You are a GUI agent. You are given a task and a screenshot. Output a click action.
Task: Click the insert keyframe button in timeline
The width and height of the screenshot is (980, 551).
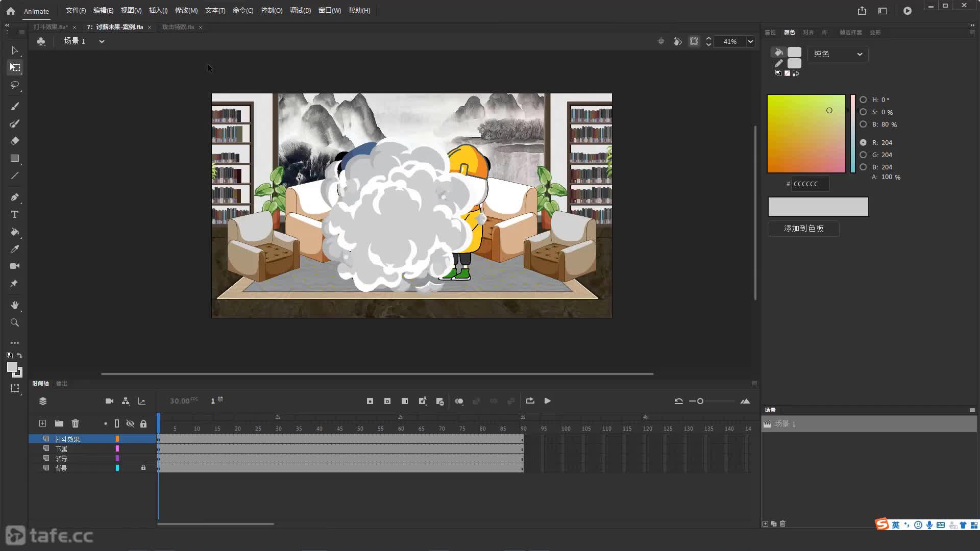[x=370, y=401]
